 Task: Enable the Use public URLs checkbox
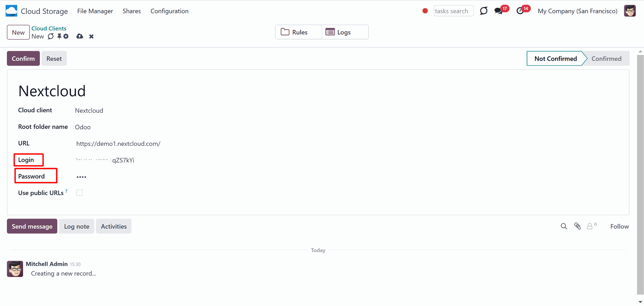[79, 193]
